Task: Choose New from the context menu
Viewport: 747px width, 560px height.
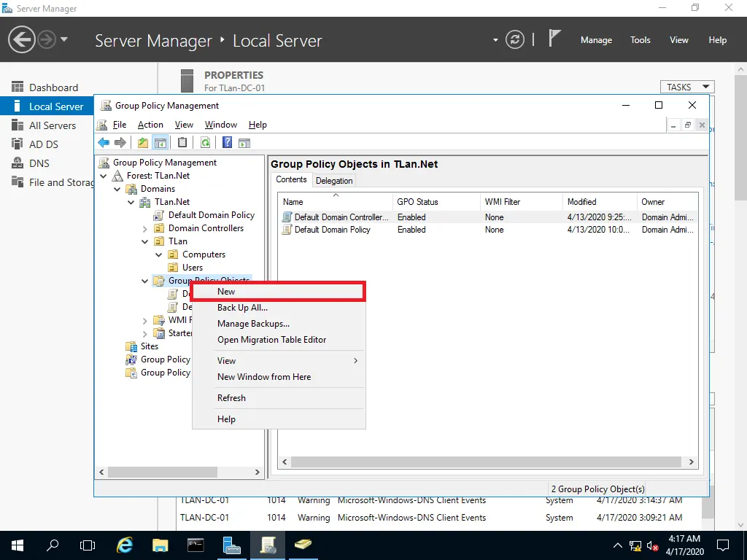Action: 279,292
